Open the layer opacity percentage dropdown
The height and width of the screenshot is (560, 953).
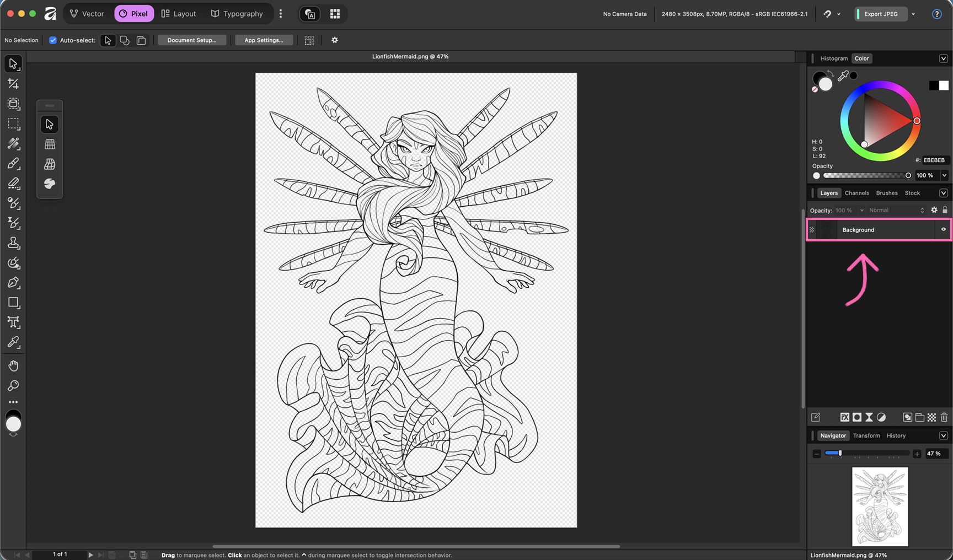[862, 210]
